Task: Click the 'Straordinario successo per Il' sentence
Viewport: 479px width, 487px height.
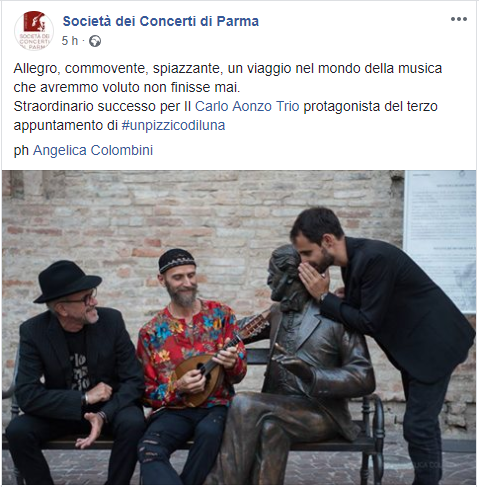Action: click(102, 106)
